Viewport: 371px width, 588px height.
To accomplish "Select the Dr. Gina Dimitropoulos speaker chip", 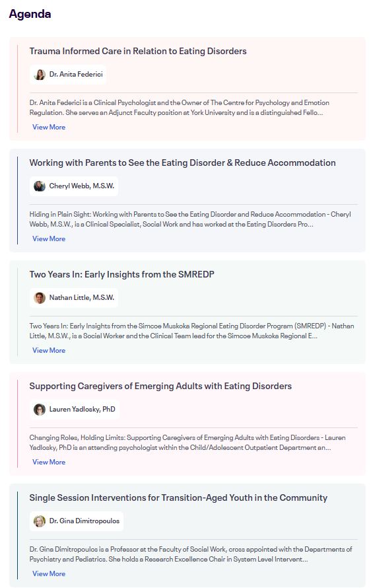I will click(x=77, y=521).
